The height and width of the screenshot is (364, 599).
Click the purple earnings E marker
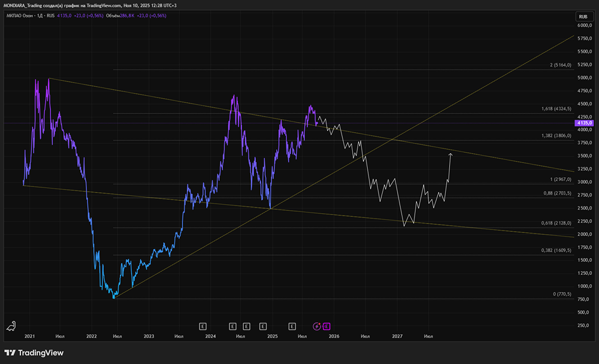pos(326,326)
